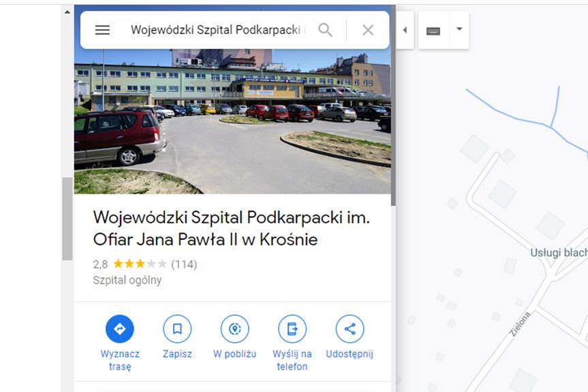
Task: Click the side panel scrollbar thumb
Action: click(393, 105)
